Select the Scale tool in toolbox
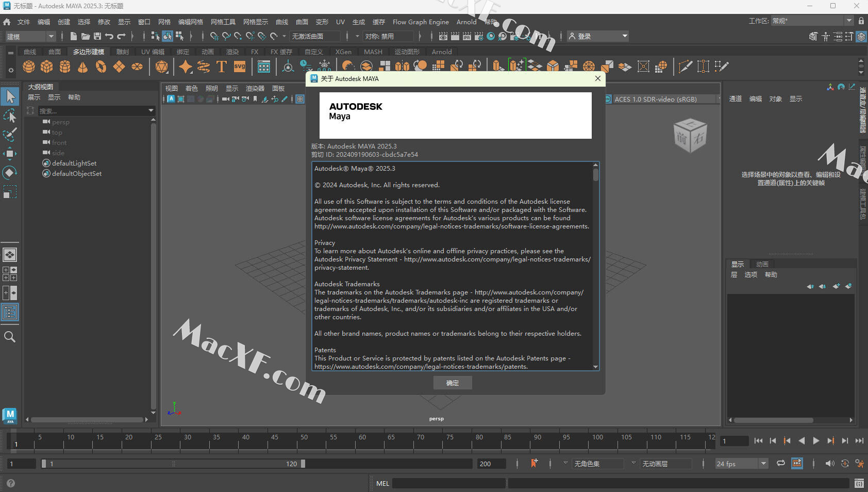 point(10,192)
